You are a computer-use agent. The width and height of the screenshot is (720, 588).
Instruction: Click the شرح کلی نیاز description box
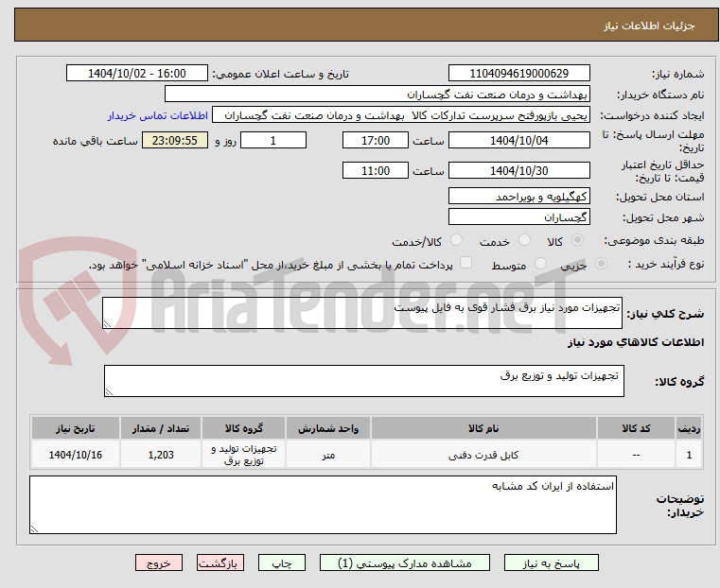click(x=362, y=313)
